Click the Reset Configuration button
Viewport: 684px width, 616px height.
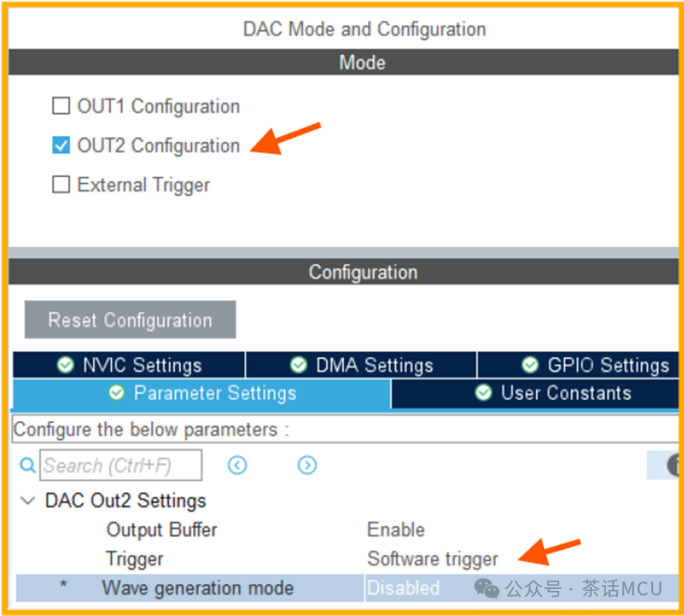pyautogui.click(x=130, y=320)
